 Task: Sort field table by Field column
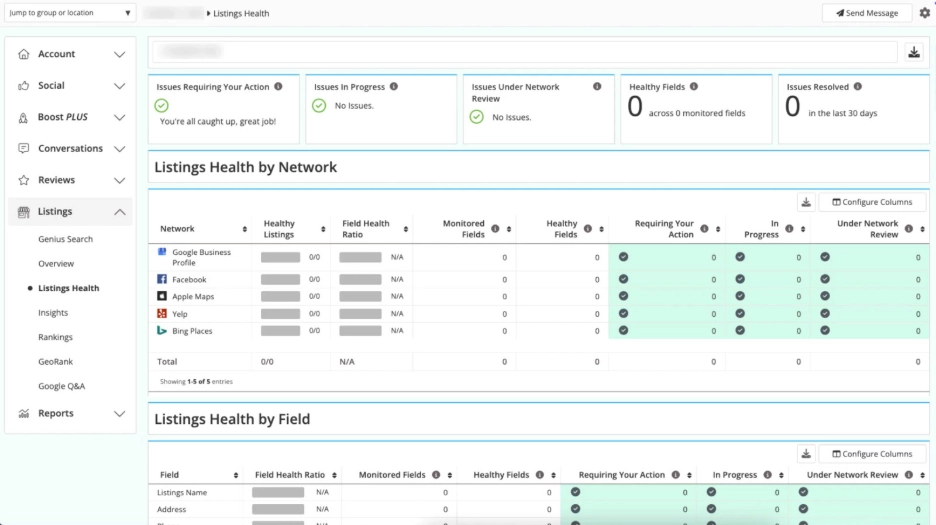coord(236,475)
